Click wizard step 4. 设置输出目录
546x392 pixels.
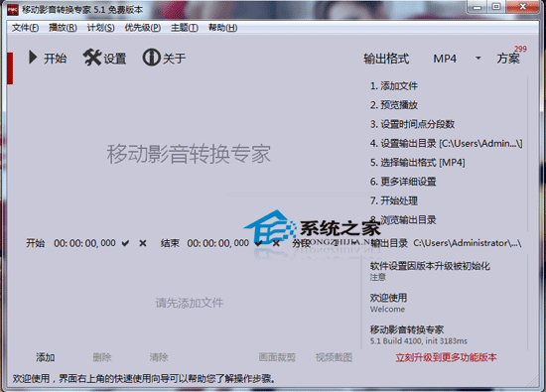[x=446, y=143]
